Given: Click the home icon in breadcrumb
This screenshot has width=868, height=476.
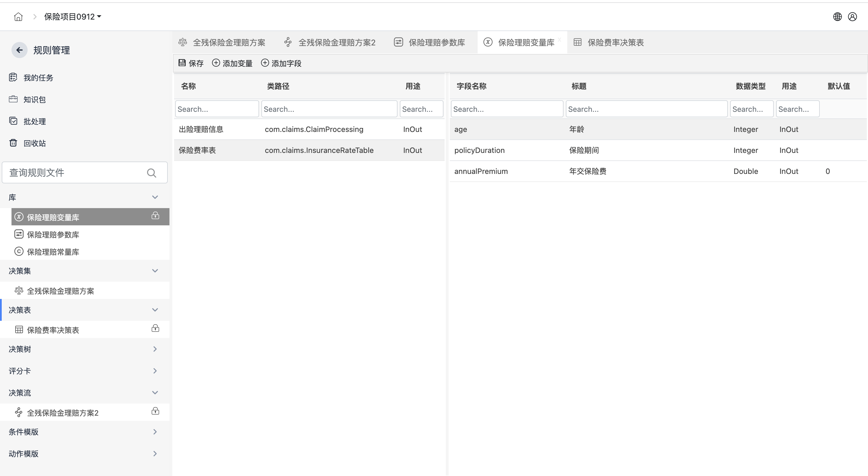Looking at the screenshot, I should tap(18, 17).
